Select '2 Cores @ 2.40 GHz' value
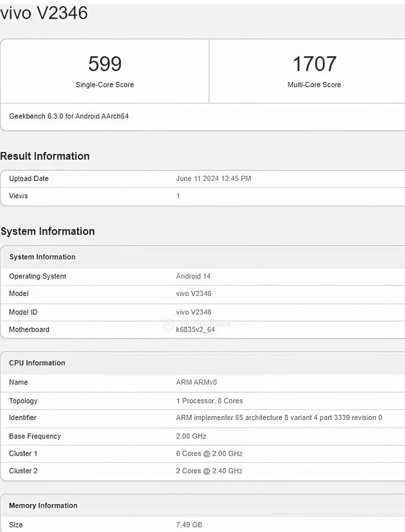 coord(209,471)
